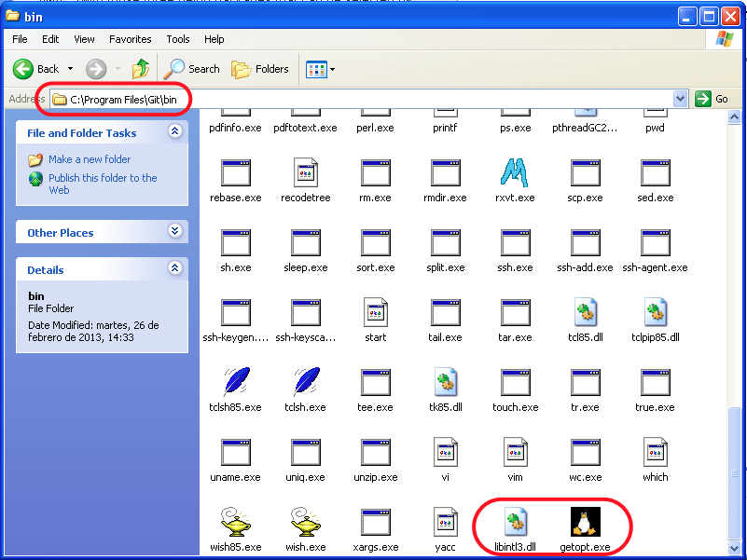Select the tk85.dll file icon
Viewport: 747px width, 560px height.
446,382
